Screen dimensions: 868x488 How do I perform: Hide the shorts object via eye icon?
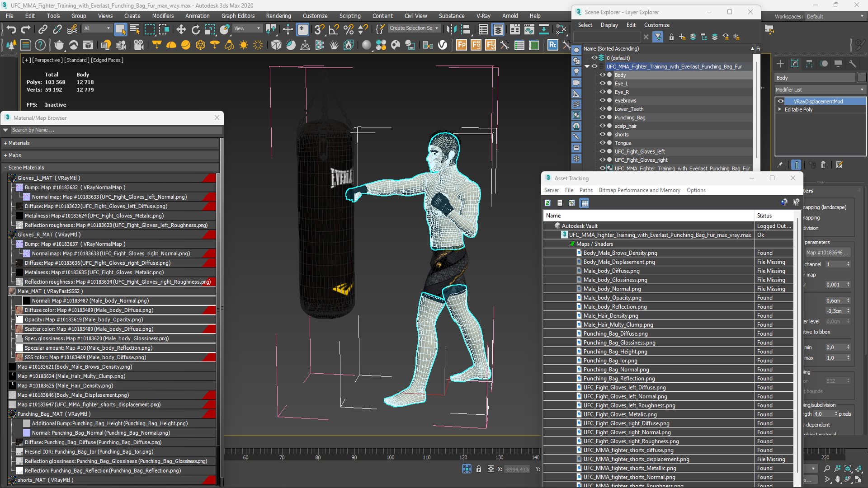coord(602,134)
